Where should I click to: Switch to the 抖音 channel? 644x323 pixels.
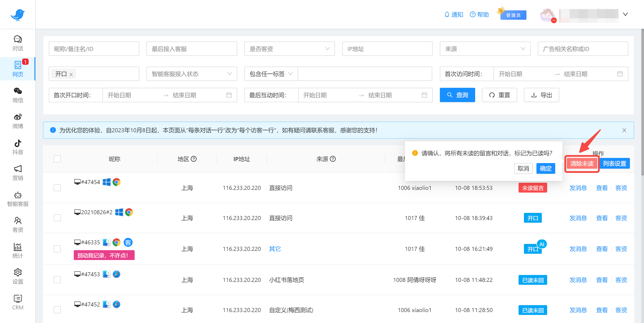17,147
